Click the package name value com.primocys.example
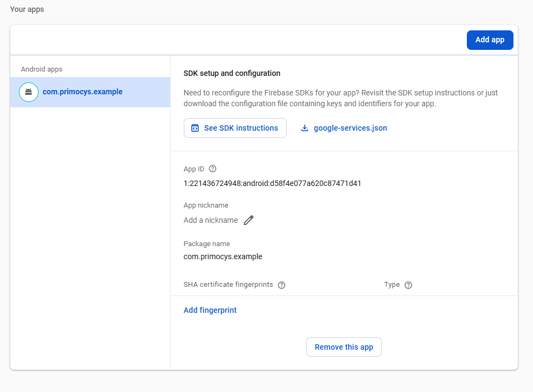The width and height of the screenshot is (533, 392). coord(223,256)
